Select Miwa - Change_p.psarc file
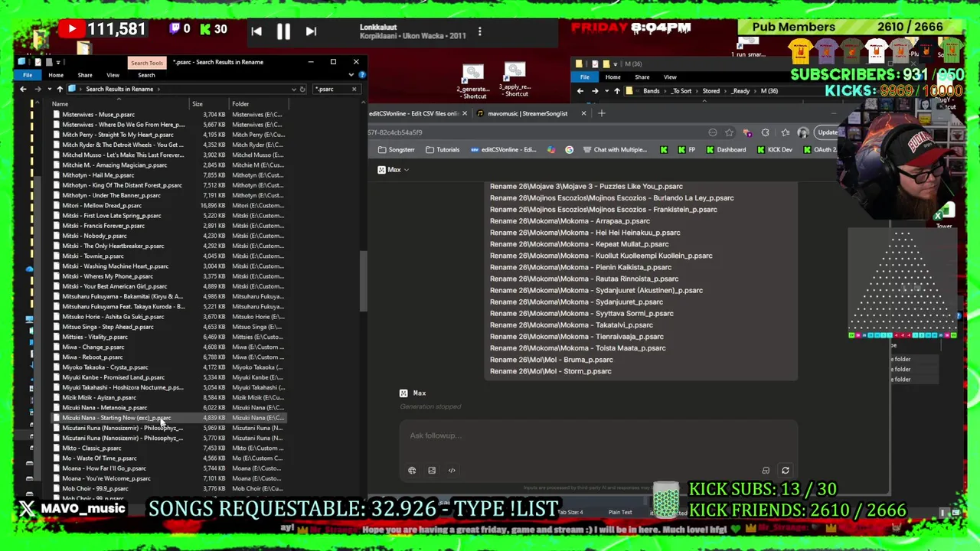This screenshot has width=980, height=551. point(93,347)
